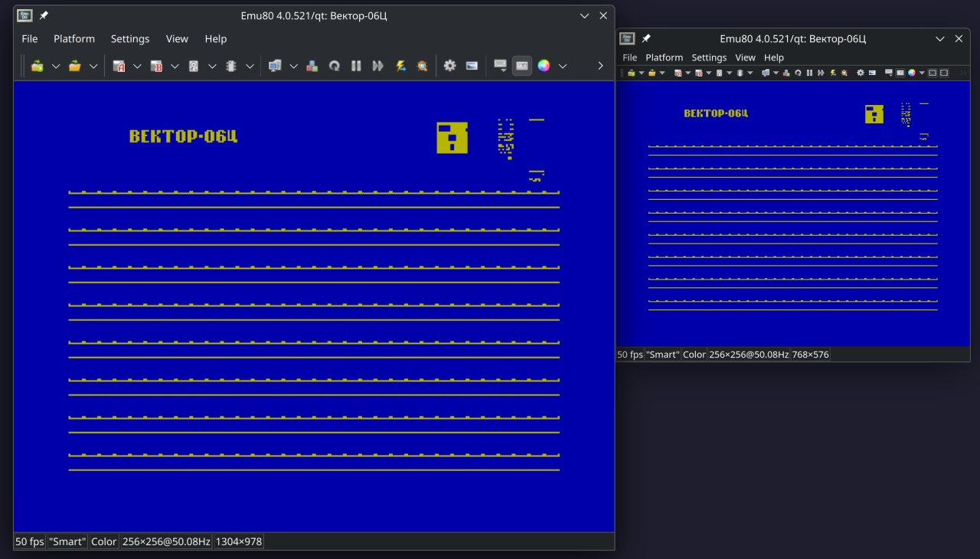Toggle the highlighted keyboard layout button in larger window
This screenshot has width=980, height=559.
[x=522, y=66]
